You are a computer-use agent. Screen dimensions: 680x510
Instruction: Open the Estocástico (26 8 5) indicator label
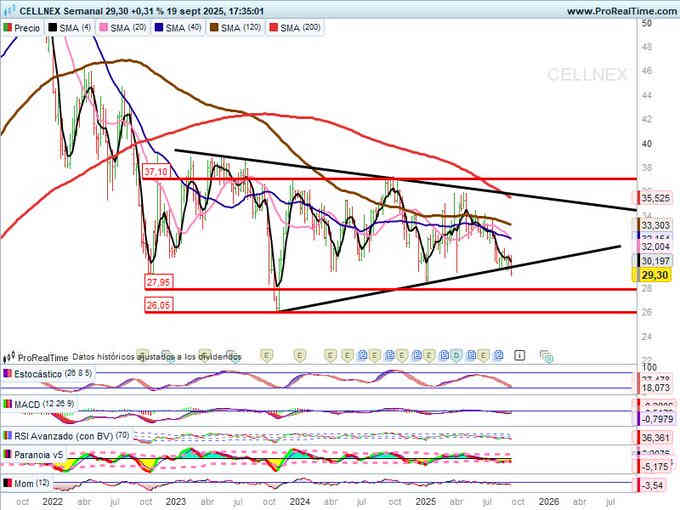pos(52,373)
